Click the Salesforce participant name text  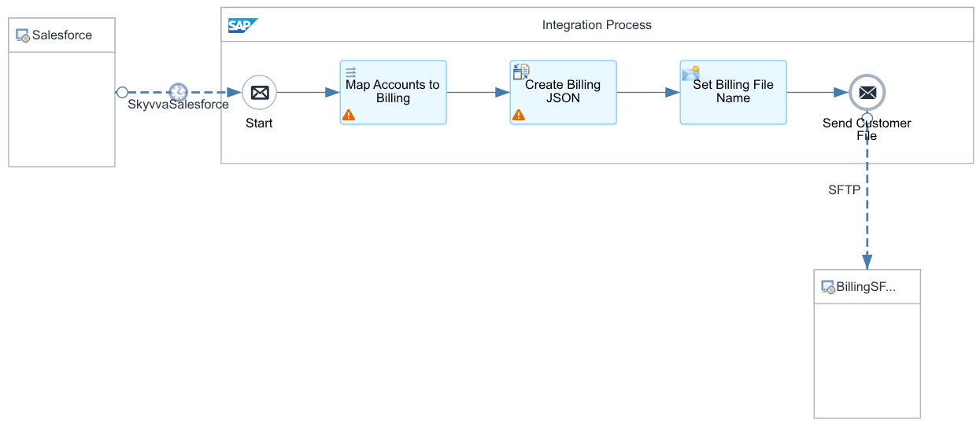coord(62,35)
